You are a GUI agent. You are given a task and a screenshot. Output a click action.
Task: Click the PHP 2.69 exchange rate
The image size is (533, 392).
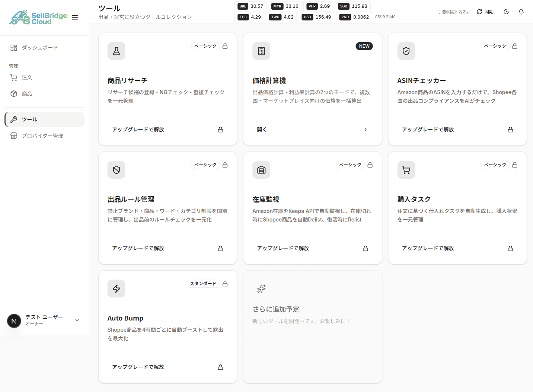click(x=318, y=6)
